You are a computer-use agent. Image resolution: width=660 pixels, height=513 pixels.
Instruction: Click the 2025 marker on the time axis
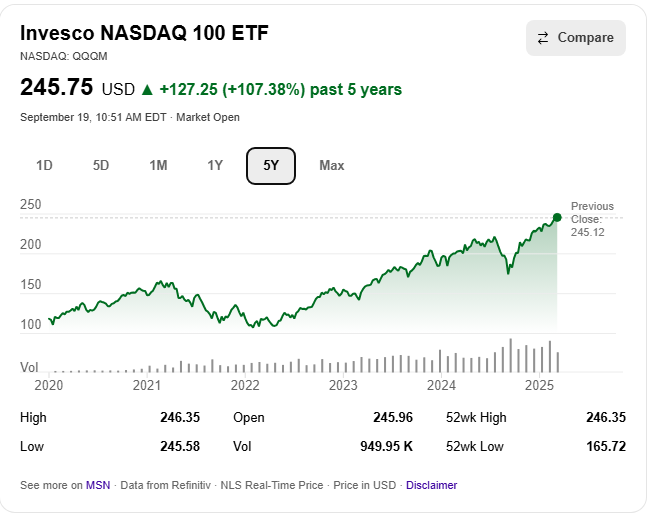coord(539,385)
